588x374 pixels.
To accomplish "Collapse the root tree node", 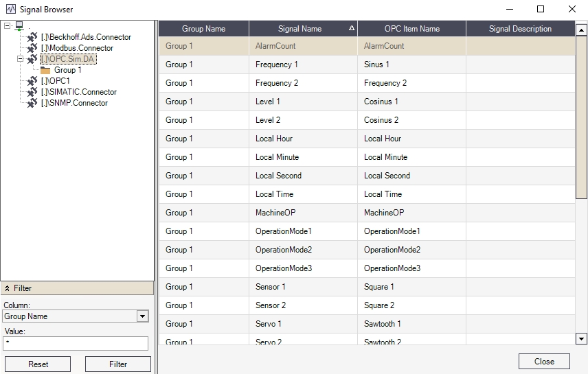I will [x=7, y=26].
